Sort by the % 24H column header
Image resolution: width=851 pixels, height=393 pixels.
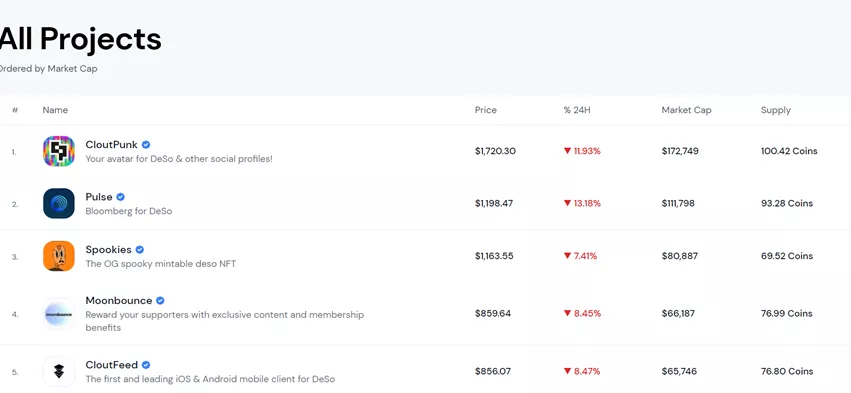click(577, 110)
